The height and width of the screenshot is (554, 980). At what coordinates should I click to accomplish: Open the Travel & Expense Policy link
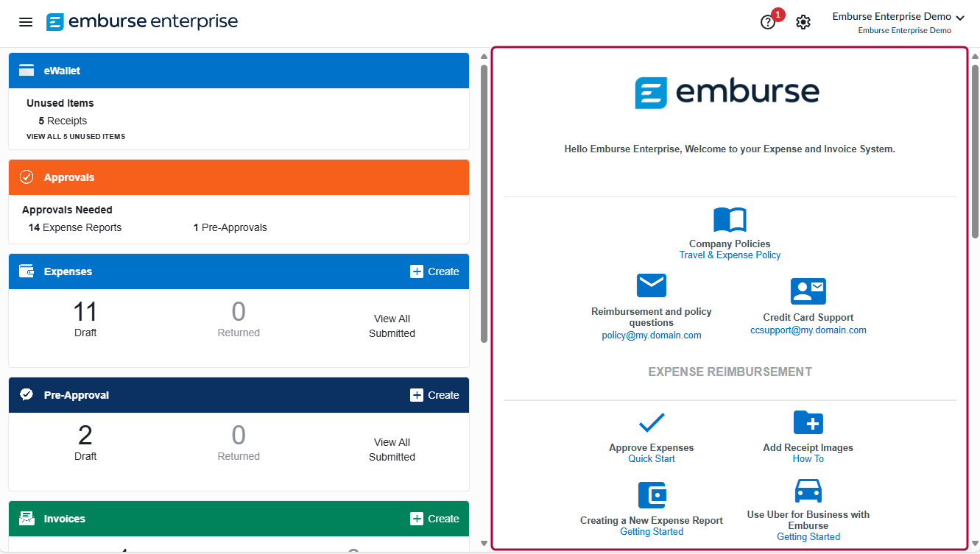click(x=730, y=255)
